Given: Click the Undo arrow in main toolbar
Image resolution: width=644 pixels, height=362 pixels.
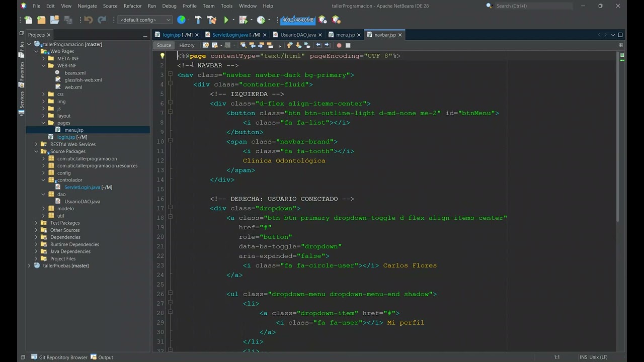Looking at the screenshot, I should click(89, 20).
